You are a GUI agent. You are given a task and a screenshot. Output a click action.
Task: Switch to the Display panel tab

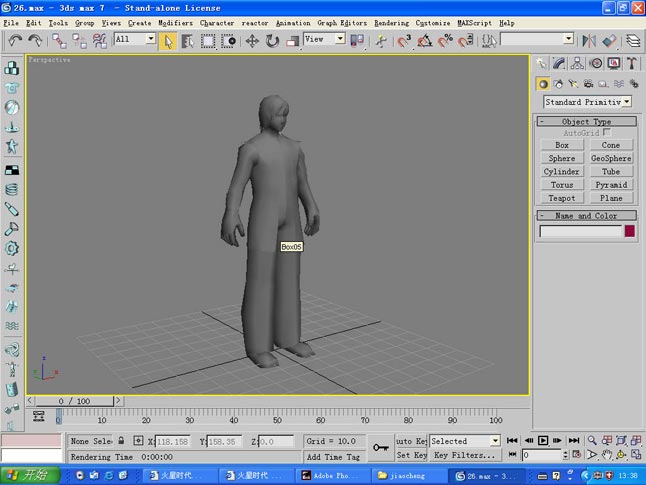point(614,63)
